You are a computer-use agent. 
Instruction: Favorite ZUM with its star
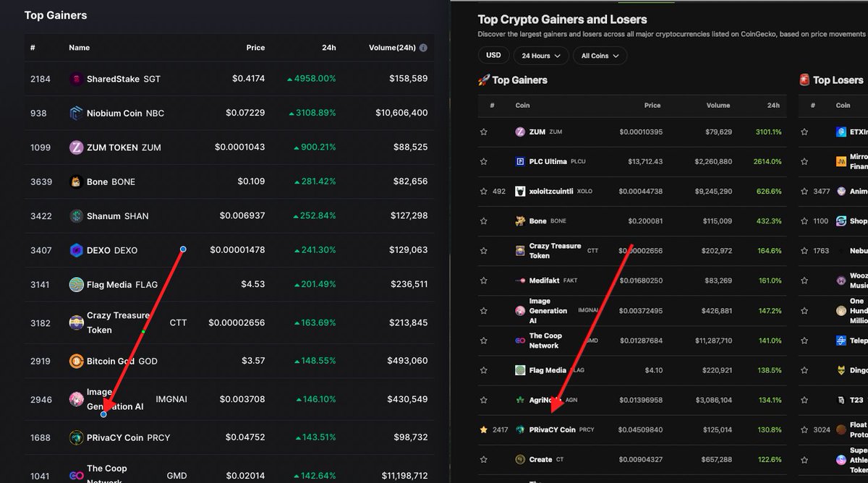(483, 132)
